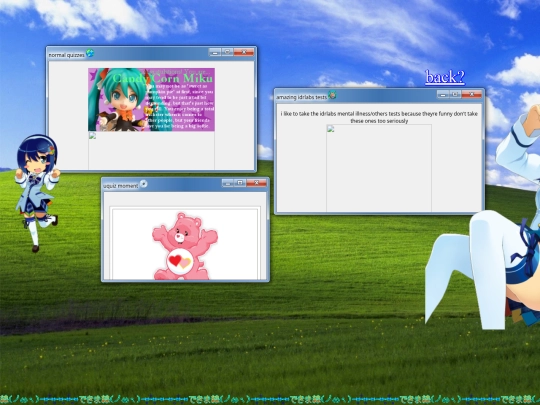Screen dimensions: 540x405
Task: Click the Miku icon in amazing idrlabs tests title
Action: point(332,95)
